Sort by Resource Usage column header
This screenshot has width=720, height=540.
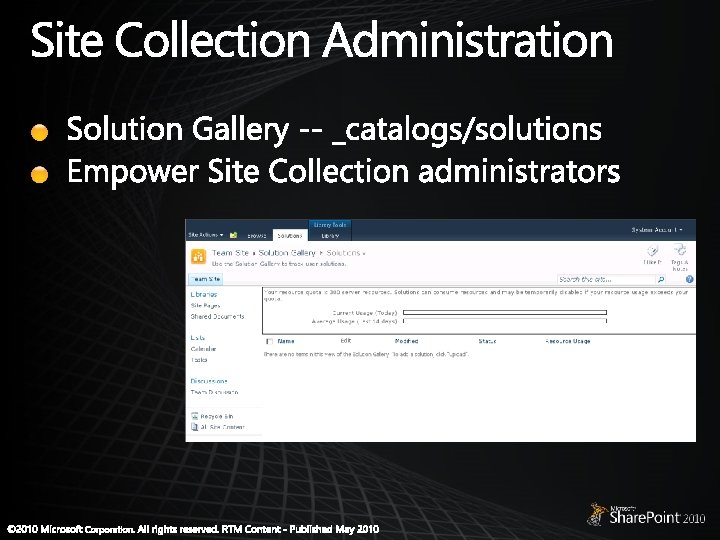click(568, 341)
